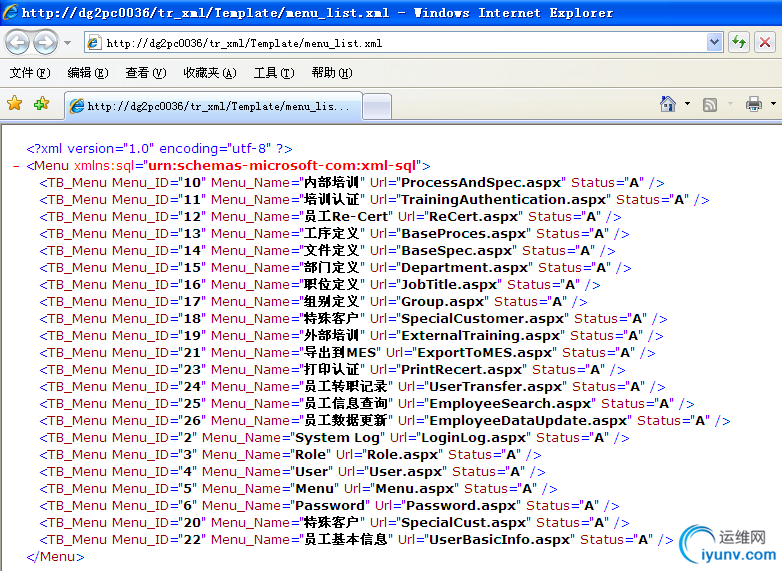The image size is (782, 571).
Task: Click BaseProces.aspx Url value
Action: (x=463, y=233)
